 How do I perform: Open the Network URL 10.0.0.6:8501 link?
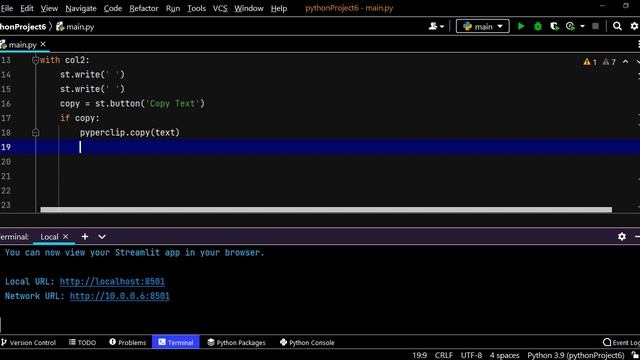pos(120,296)
